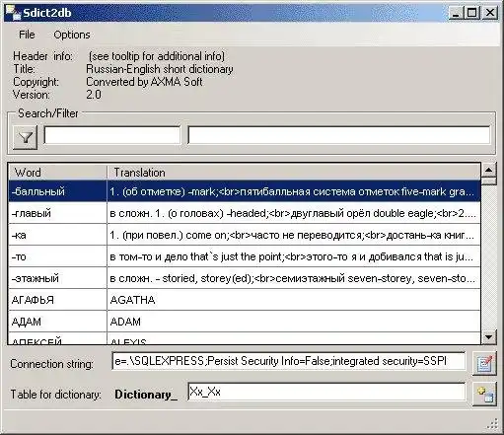Select the -этажный word cell
The height and width of the screenshot is (435, 504).
tap(57, 278)
